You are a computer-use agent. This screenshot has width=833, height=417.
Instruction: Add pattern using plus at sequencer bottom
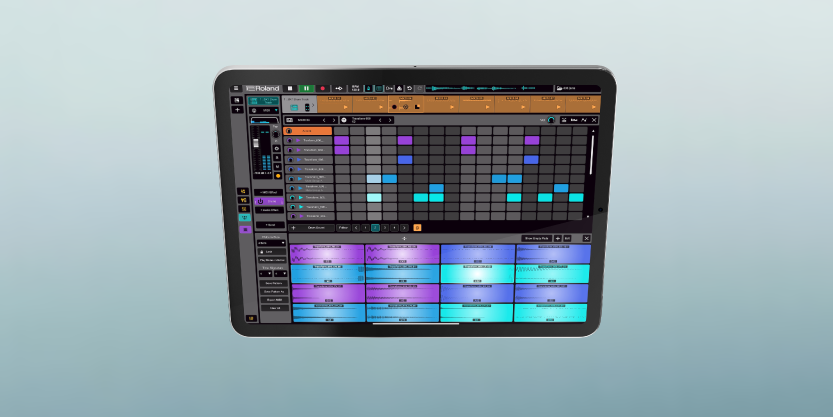(294, 228)
